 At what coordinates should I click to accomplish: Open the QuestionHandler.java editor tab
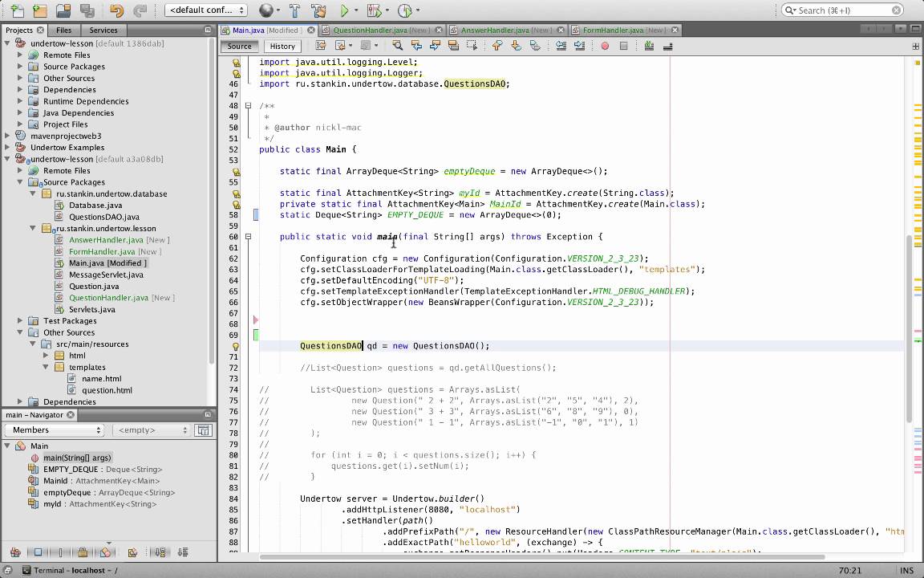(x=381, y=30)
